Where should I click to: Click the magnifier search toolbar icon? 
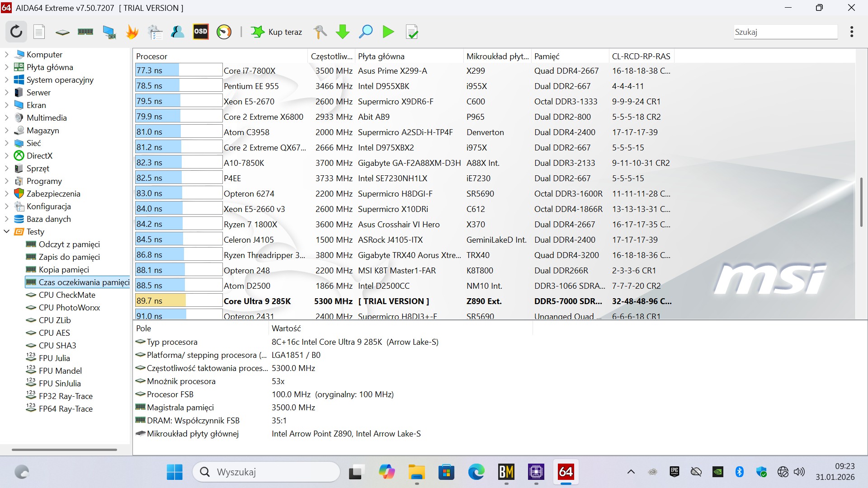[x=365, y=32]
